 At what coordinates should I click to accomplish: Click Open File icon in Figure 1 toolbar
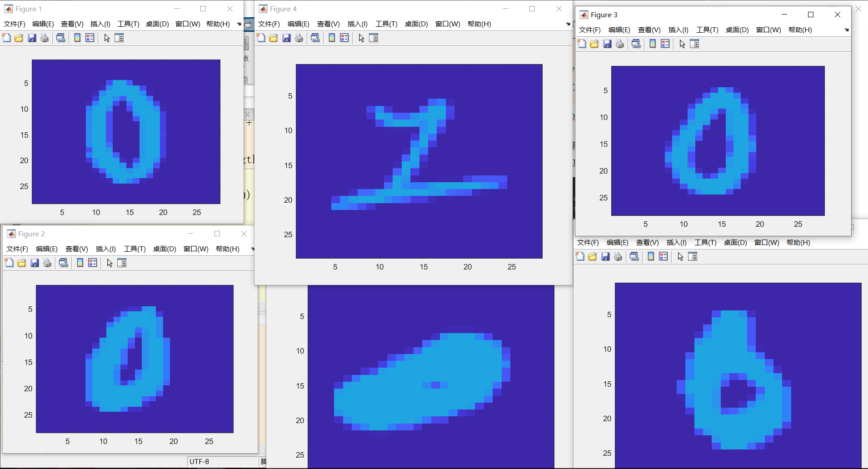(19, 38)
